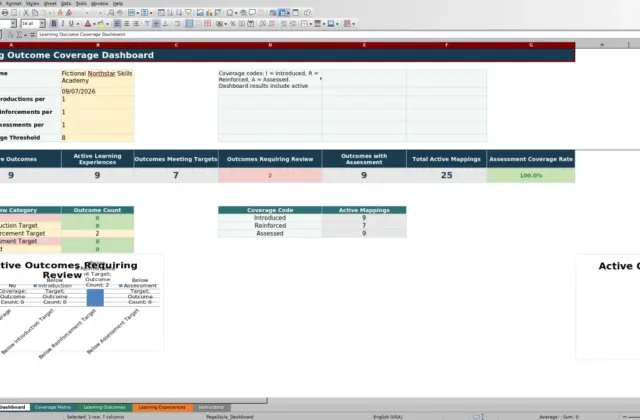Click the Merge and Center Cells icon

189,24
